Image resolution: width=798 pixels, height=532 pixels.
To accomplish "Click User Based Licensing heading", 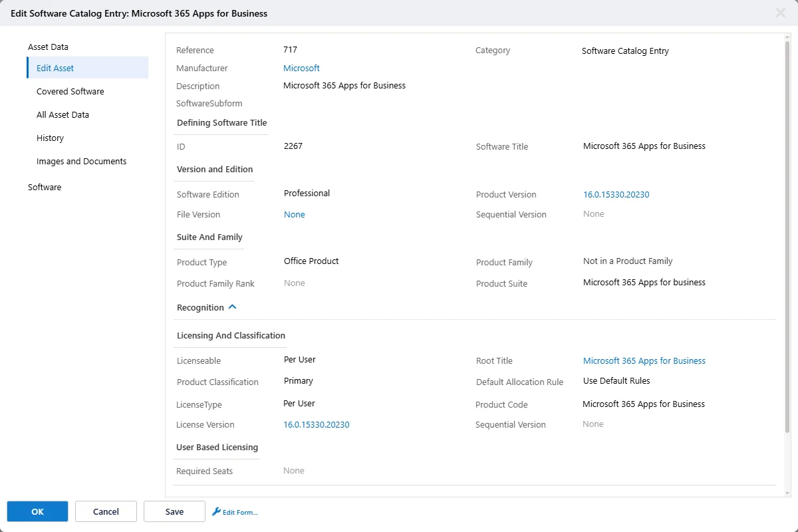I will click(217, 447).
